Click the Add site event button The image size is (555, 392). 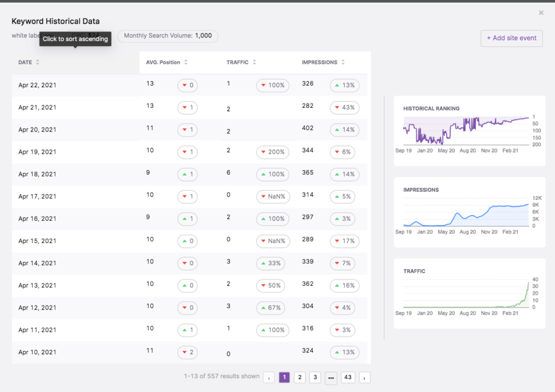[512, 38]
